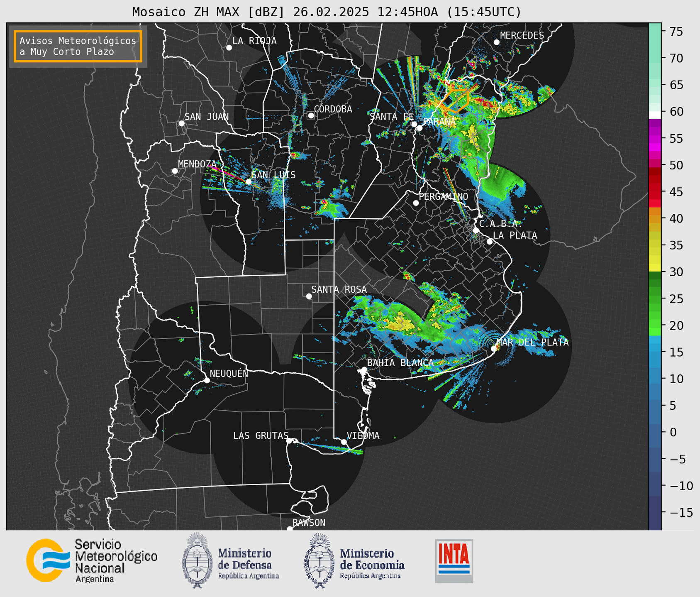Click the MERCEDES label text
This screenshot has height=597, width=700.
pyautogui.click(x=522, y=36)
